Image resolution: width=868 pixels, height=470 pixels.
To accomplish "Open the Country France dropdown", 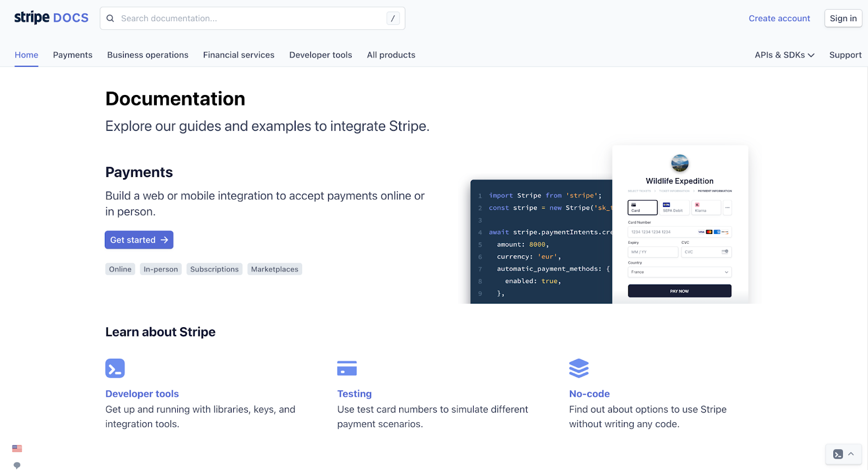I will coord(680,272).
